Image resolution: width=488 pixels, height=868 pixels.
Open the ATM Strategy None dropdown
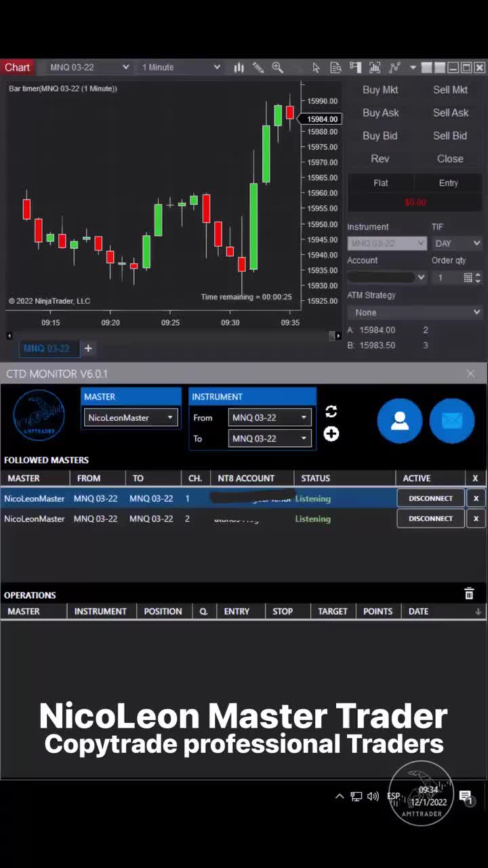(x=415, y=312)
